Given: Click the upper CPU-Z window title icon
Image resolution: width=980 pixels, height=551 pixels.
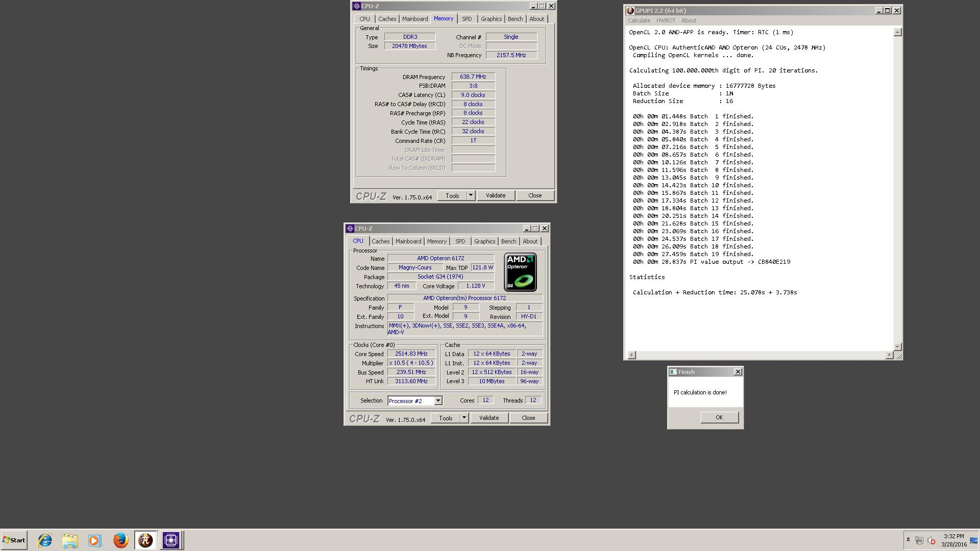Looking at the screenshot, I should coord(357,6).
